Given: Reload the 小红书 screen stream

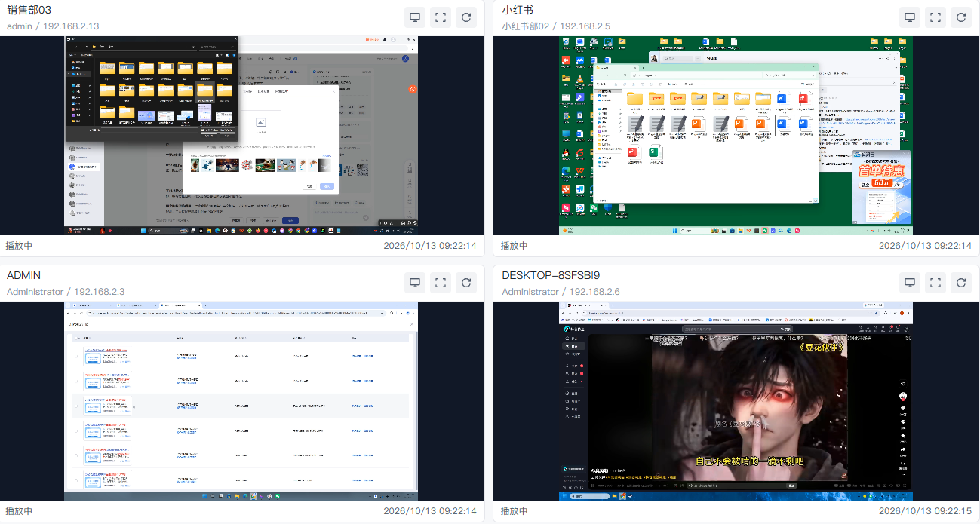Looking at the screenshot, I should coord(961,17).
